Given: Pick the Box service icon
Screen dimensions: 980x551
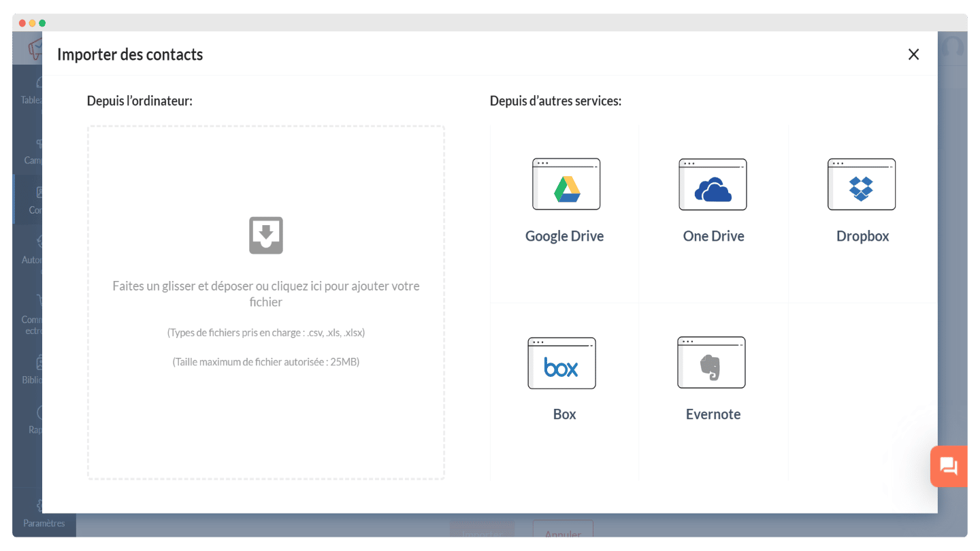Looking at the screenshot, I should point(561,363).
